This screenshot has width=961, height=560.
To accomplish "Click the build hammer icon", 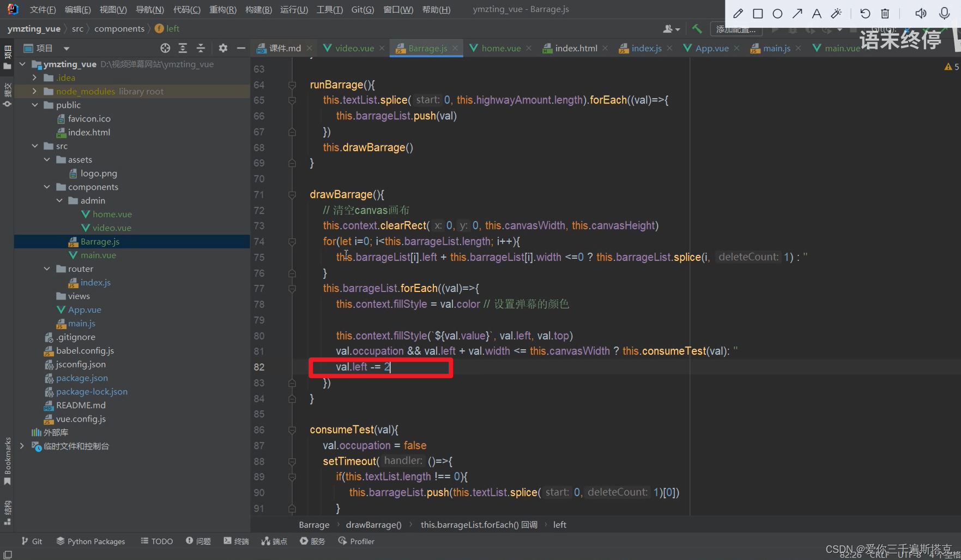I will 697,28.
